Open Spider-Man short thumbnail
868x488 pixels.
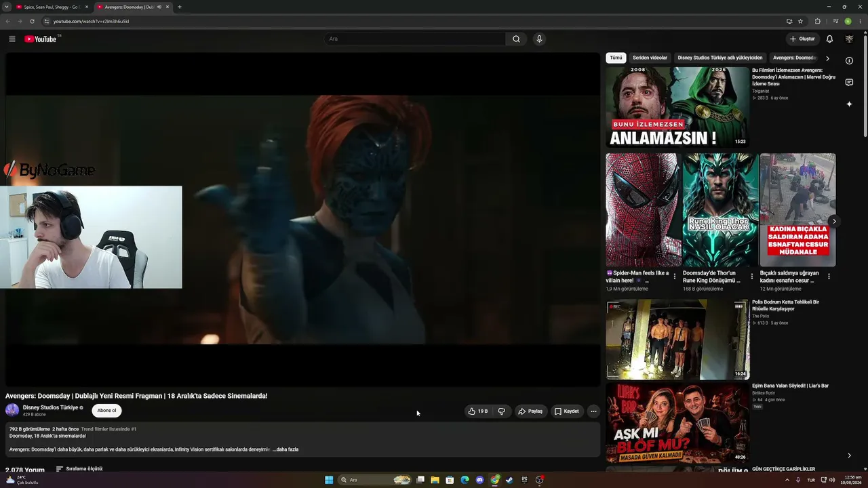644,210
